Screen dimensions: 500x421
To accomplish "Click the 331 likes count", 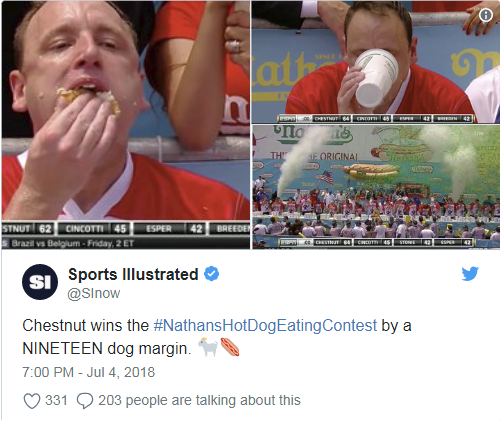I will [56, 400].
